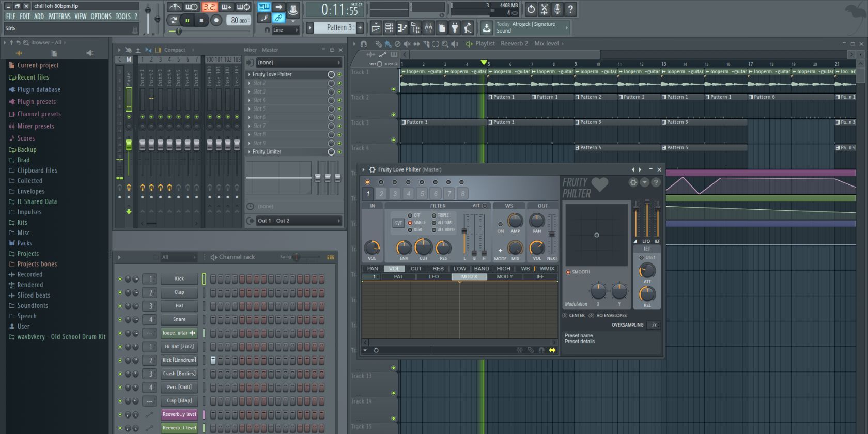Click Fruity Love Philter help question icon

tap(656, 182)
